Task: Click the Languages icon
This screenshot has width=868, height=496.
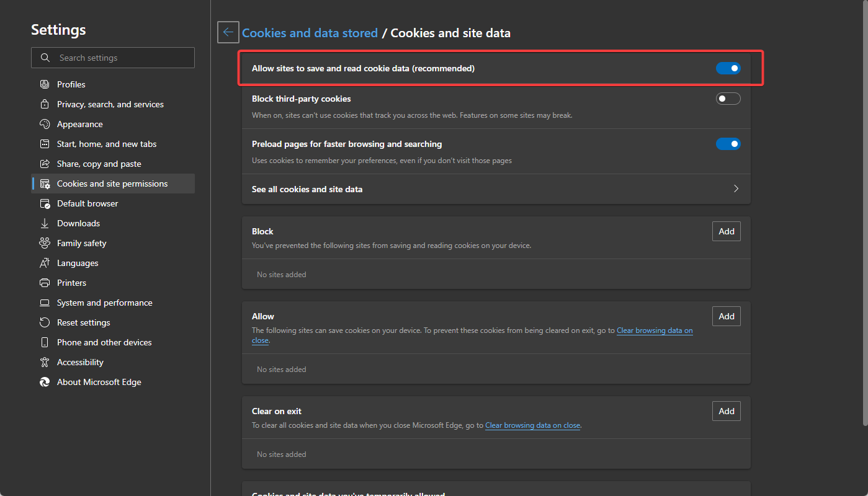Action: click(45, 263)
